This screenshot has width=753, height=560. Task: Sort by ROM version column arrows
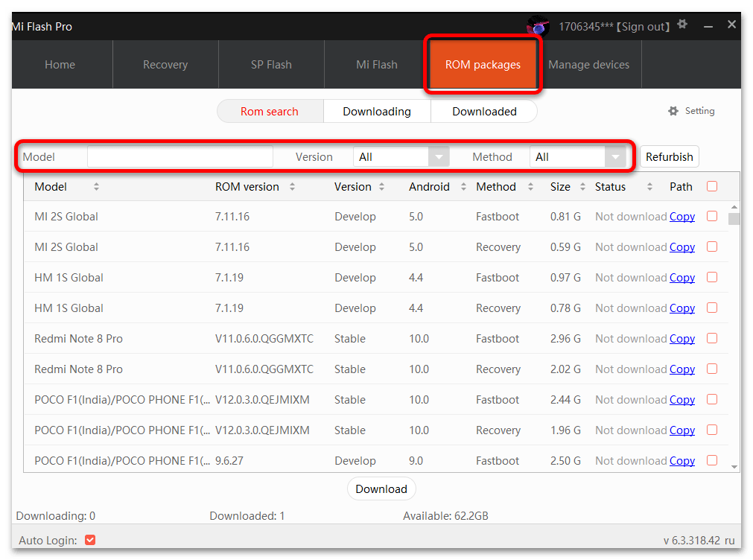coord(292,187)
